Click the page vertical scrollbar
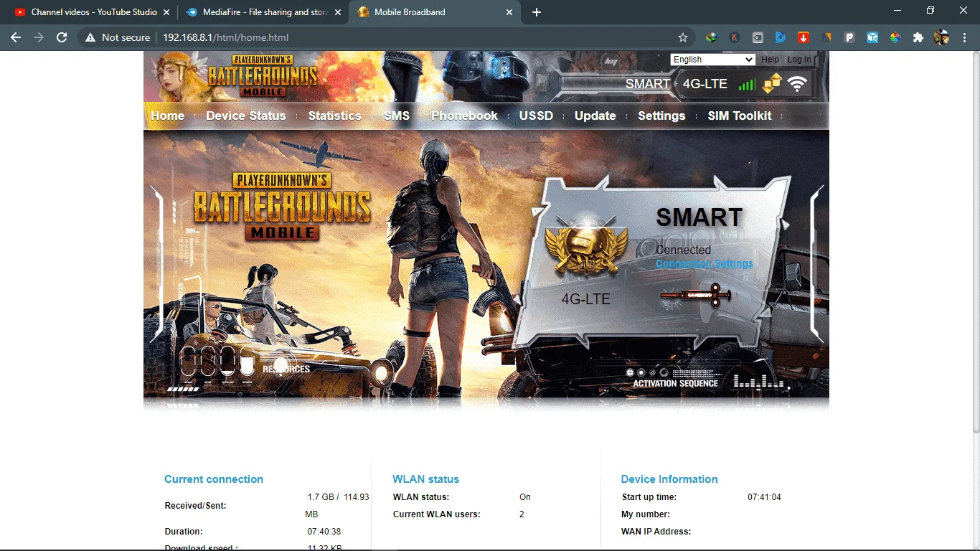 coord(975,241)
